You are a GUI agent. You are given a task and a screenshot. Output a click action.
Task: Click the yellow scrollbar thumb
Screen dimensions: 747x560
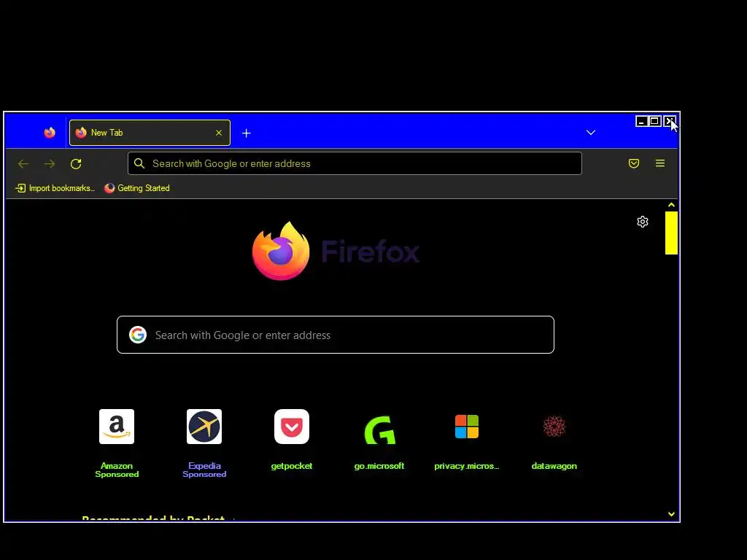tap(671, 233)
